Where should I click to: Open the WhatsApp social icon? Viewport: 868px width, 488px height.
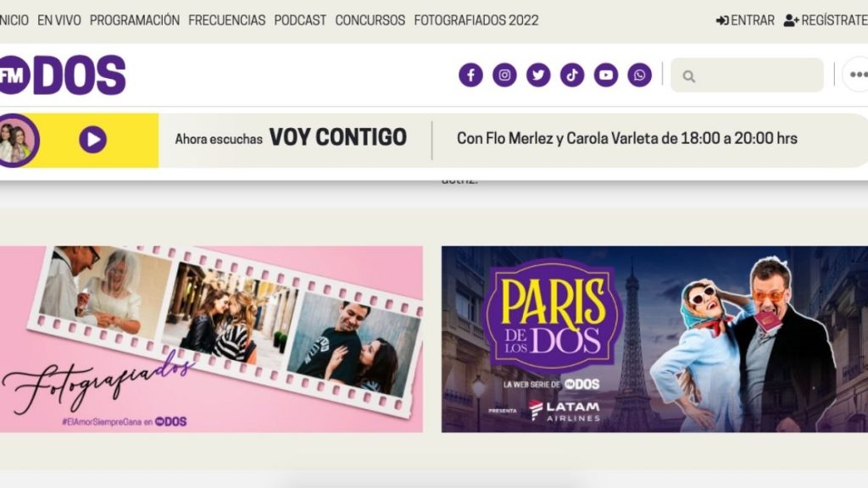639,75
